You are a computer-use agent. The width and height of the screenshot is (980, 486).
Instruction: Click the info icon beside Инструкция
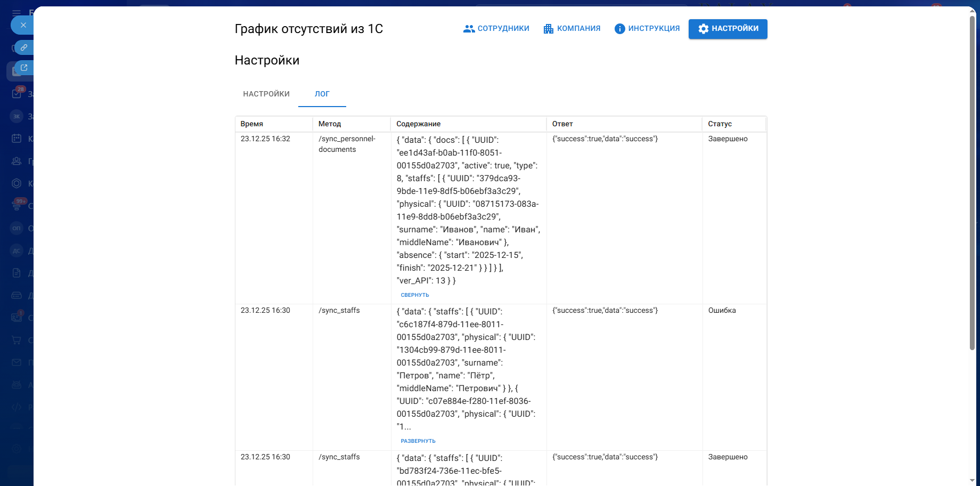tap(619, 29)
